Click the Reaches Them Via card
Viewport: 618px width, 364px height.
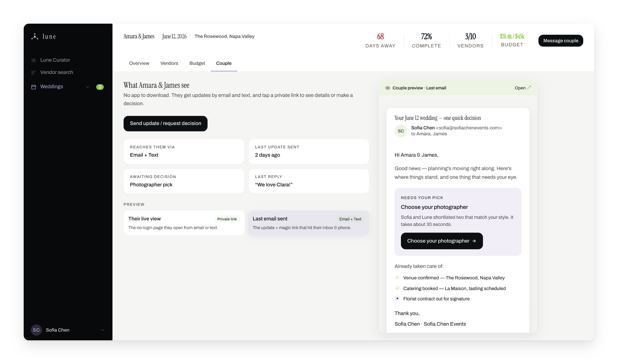(x=184, y=152)
